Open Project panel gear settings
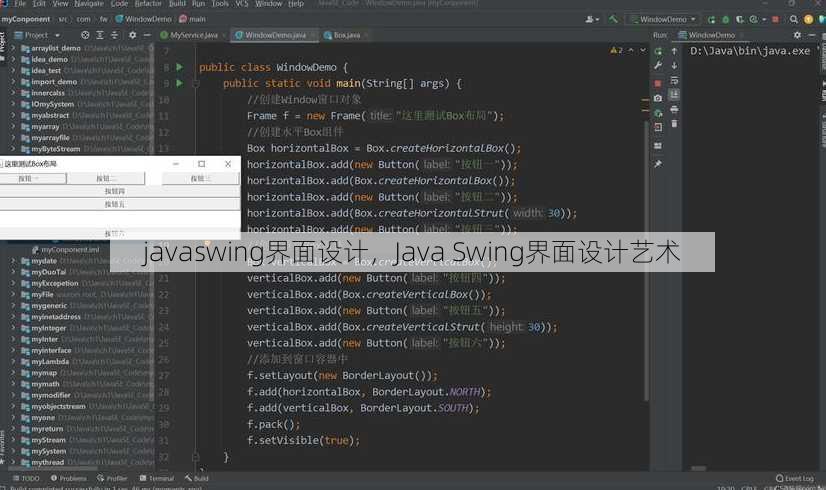This screenshot has height=490, width=826. coord(132,35)
